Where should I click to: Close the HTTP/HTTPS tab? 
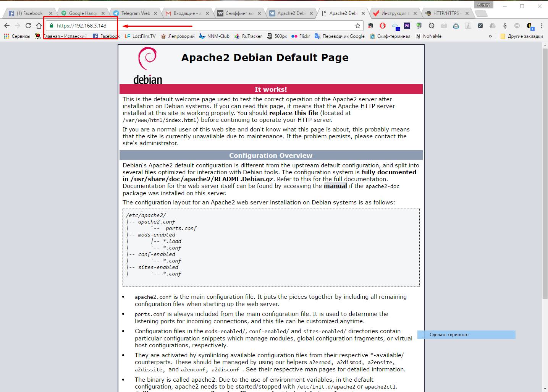[x=467, y=13]
